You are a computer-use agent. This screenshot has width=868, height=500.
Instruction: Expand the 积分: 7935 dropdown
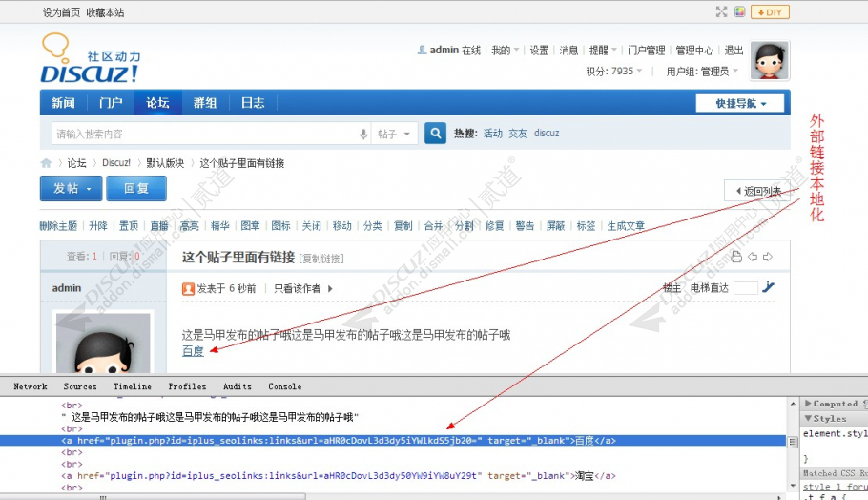(x=614, y=71)
